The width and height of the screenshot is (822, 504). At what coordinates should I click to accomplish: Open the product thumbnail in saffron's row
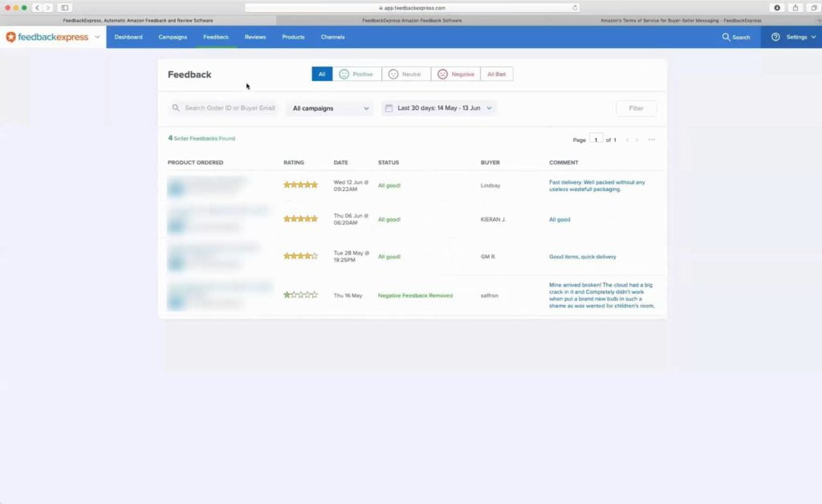click(176, 301)
